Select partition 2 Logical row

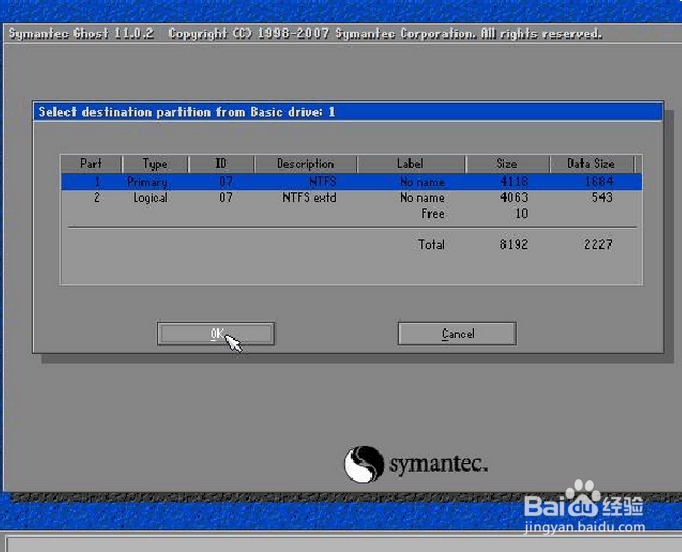[351, 197]
